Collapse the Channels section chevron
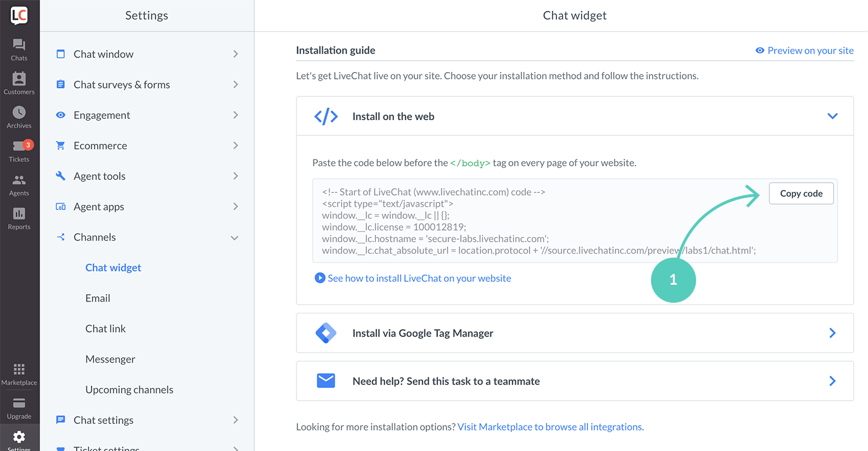 click(x=234, y=238)
